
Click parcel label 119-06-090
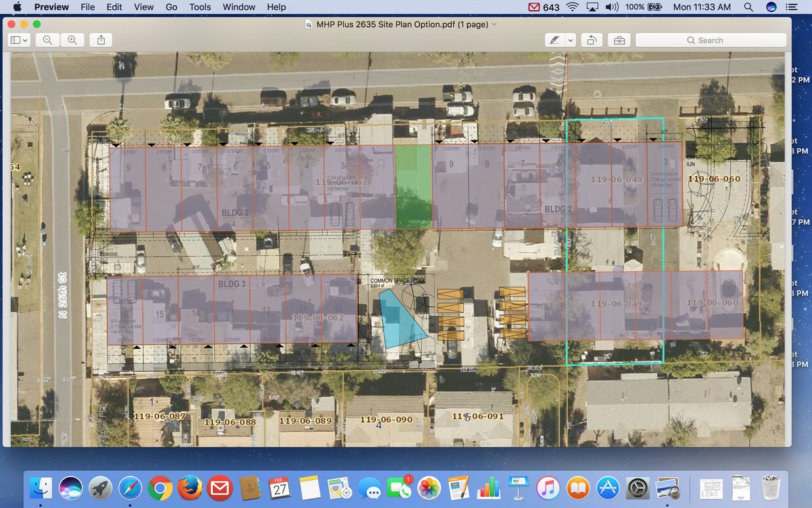386,420
